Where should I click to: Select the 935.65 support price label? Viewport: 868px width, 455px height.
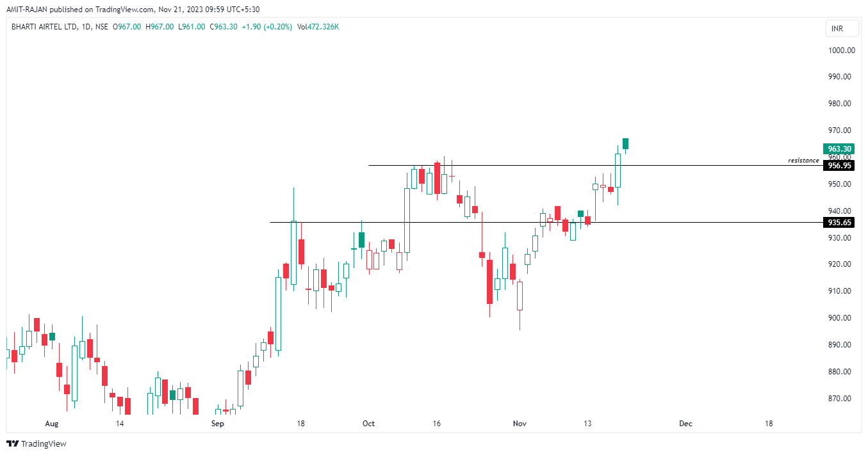point(839,223)
